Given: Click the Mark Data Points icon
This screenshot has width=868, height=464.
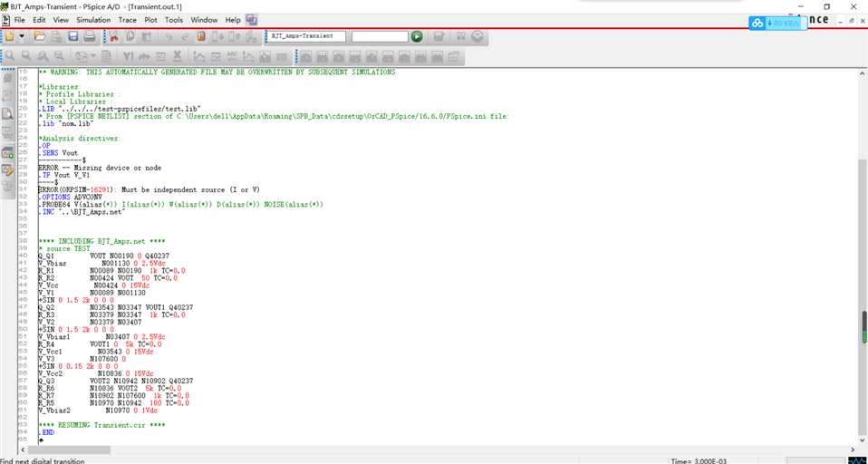Looking at the screenshot, I should click(x=249, y=56).
